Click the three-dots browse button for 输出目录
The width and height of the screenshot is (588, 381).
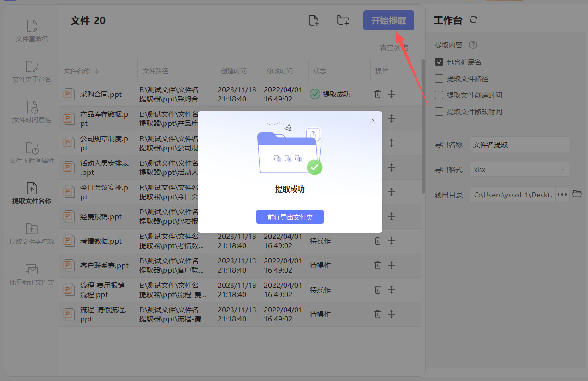coord(562,195)
